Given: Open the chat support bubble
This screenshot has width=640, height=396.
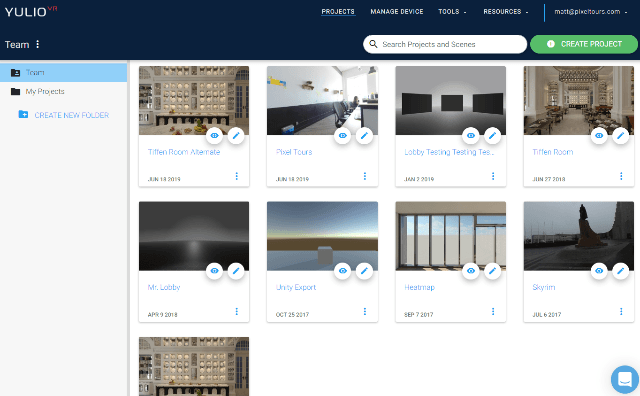Looking at the screenshot, I should click(624, 379).
